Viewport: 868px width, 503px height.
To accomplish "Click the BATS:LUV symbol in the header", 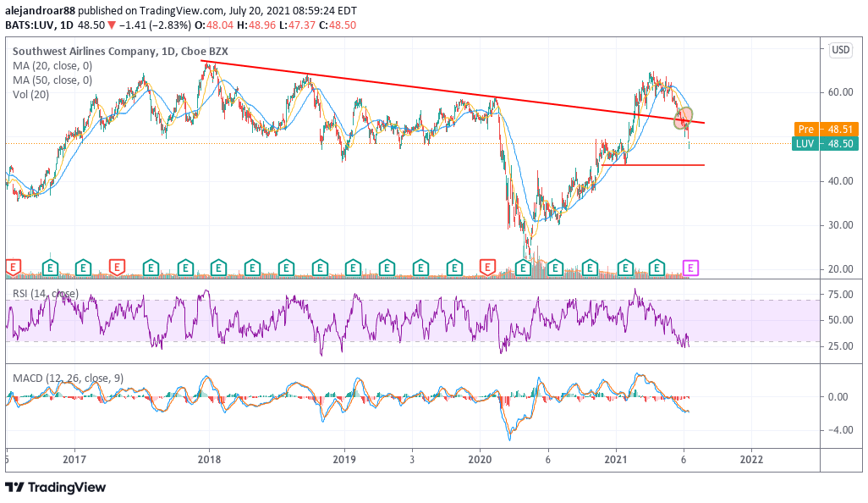I will 28,25.
